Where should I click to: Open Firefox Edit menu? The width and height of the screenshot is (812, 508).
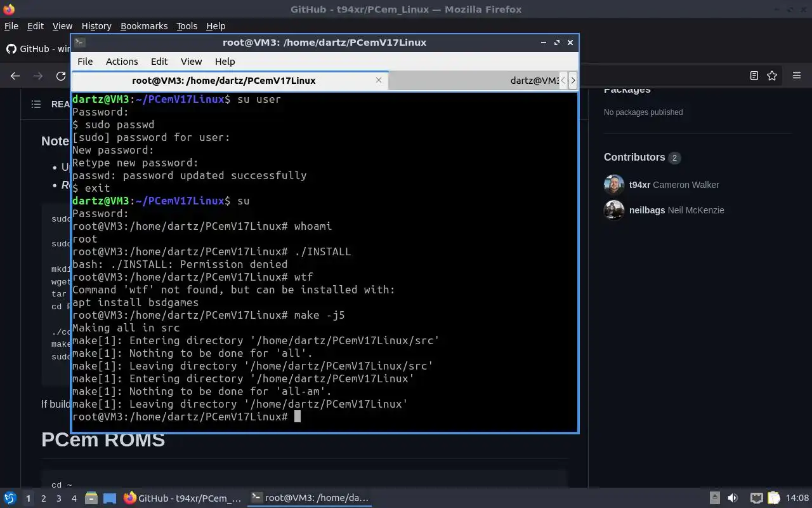pyautogui.click(x=36, y=26)
